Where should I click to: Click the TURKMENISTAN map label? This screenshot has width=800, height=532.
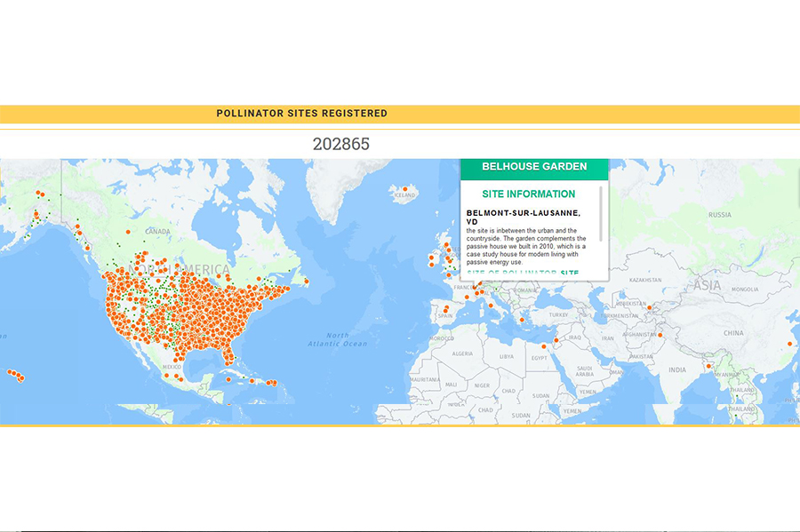click(619, 316)
